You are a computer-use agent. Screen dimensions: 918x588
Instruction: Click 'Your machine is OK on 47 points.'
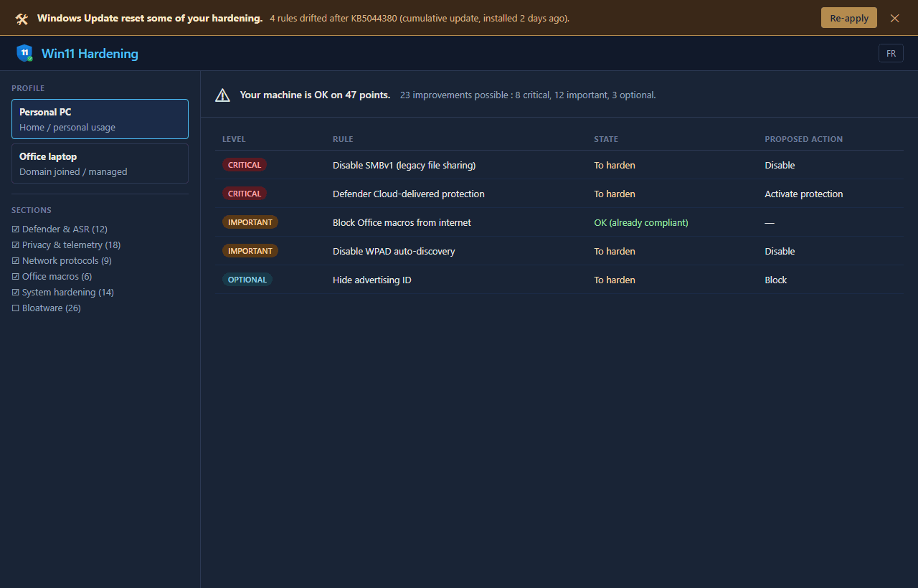tap(315, 95)
